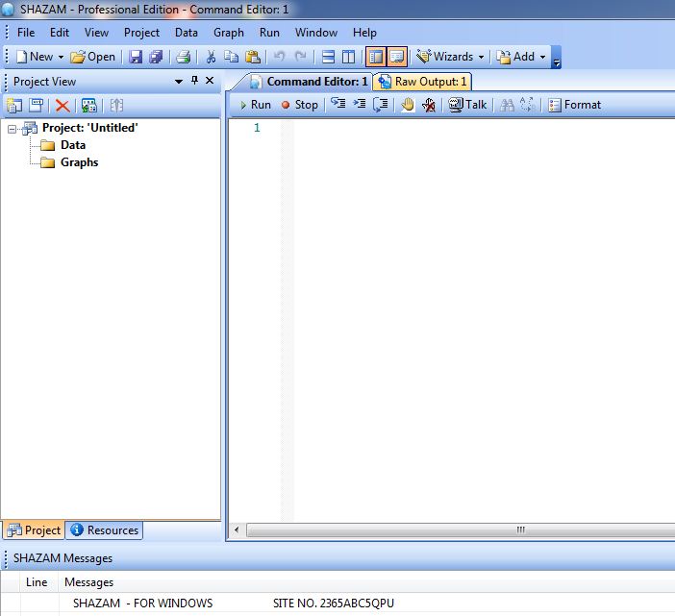Click the hand breakpoint icon
This screenshot has width=675, height=616.
tap(408, 105)
